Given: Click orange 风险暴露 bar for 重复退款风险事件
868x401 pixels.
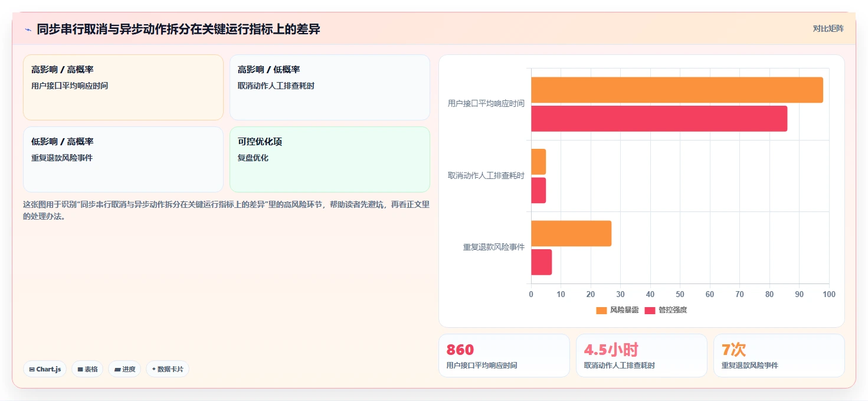Looking at the screenshot, I should [571, 233].
